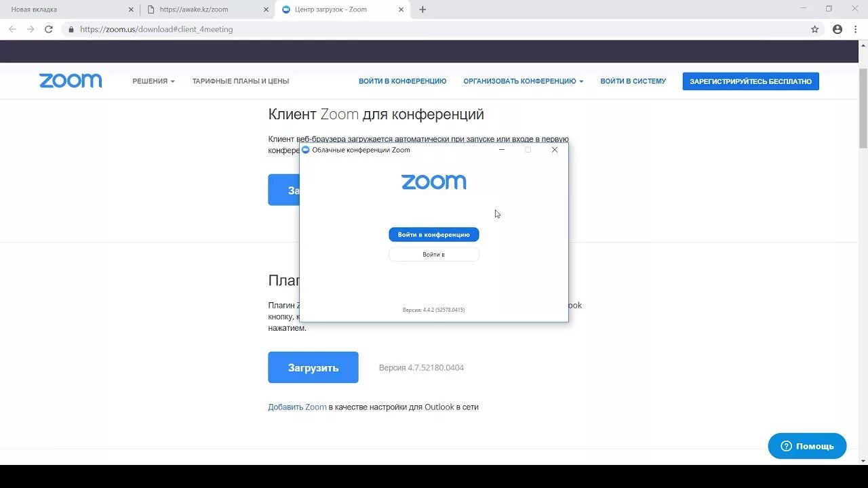Click the browser forward arrow icon
Image resolution: width=868 pixels, height=488 pixels.
pyautogui.click(x=31, y=29)
